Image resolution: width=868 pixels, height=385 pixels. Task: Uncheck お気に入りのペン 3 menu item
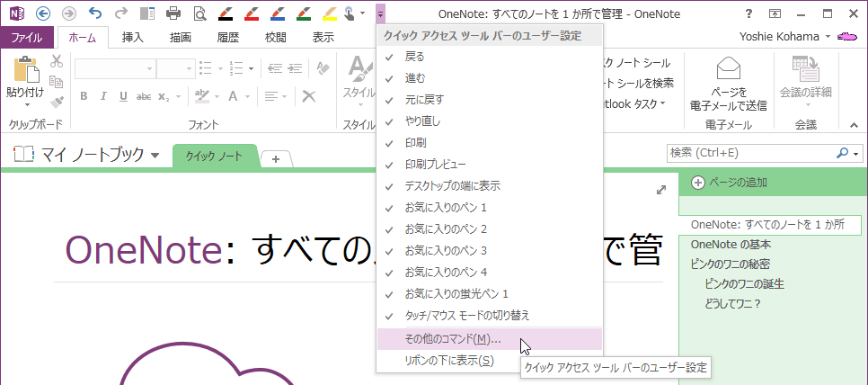pyautogui.click(x=490, y=251)
